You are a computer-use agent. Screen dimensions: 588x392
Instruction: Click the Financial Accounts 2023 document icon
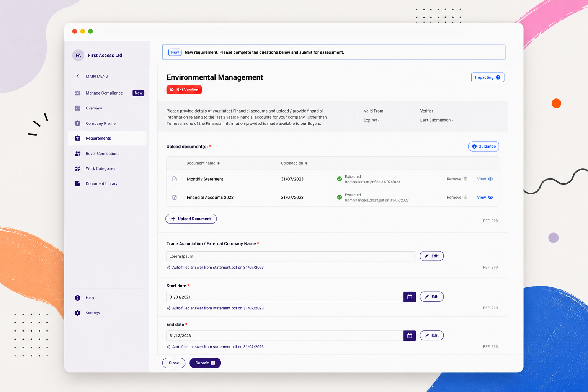[x=175, y=198]
